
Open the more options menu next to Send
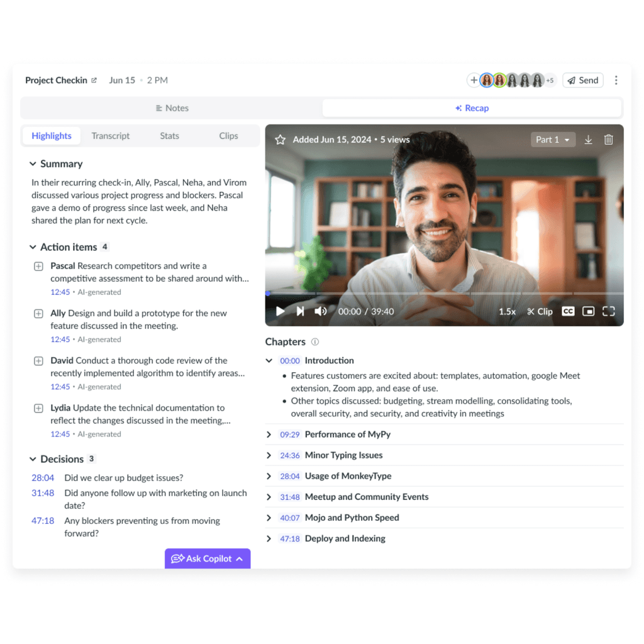pos(616,80)
